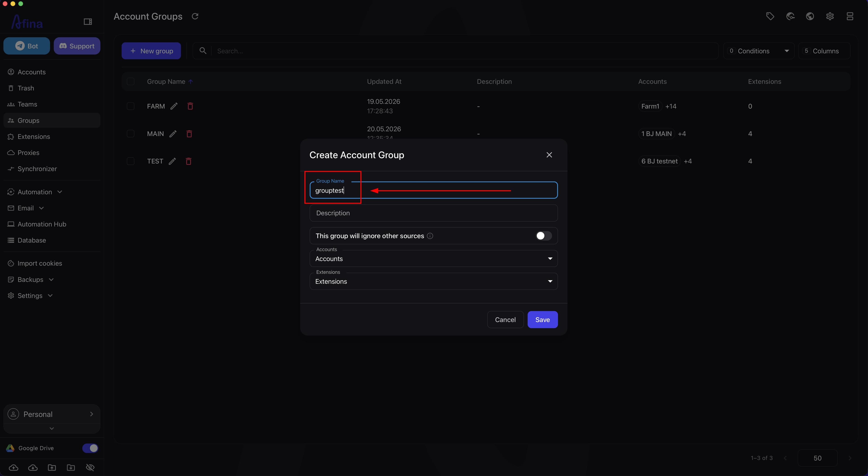Click the cloud download icon at bottom
Viewport: 868px width, 476px height.
pos(33,468)
